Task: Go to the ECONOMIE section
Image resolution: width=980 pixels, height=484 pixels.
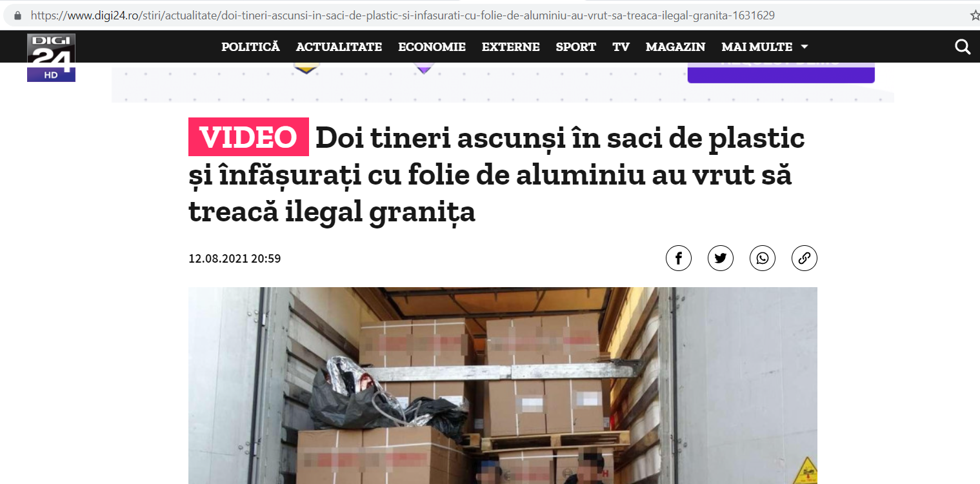Action: coord(432,46)
